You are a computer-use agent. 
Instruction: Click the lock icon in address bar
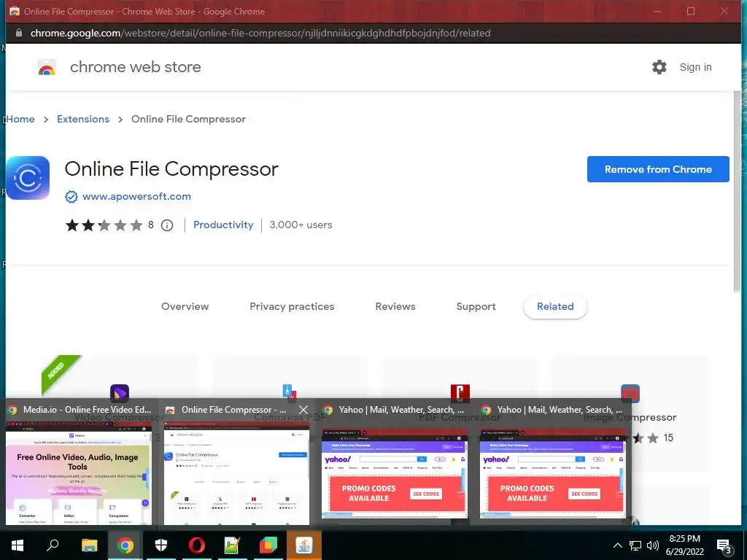pyautogui.click(x=19, y=33)
